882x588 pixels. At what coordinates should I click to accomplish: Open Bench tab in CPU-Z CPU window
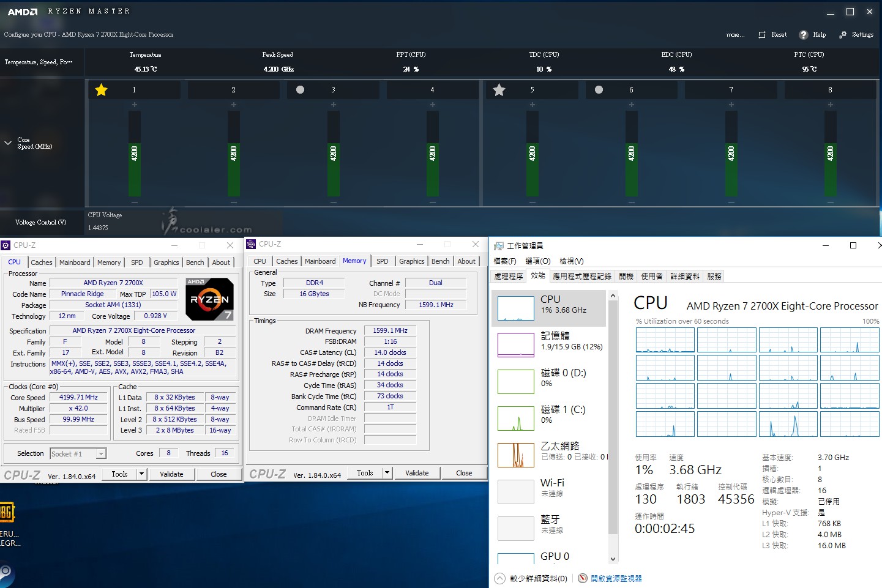click(x=195, y=262)
